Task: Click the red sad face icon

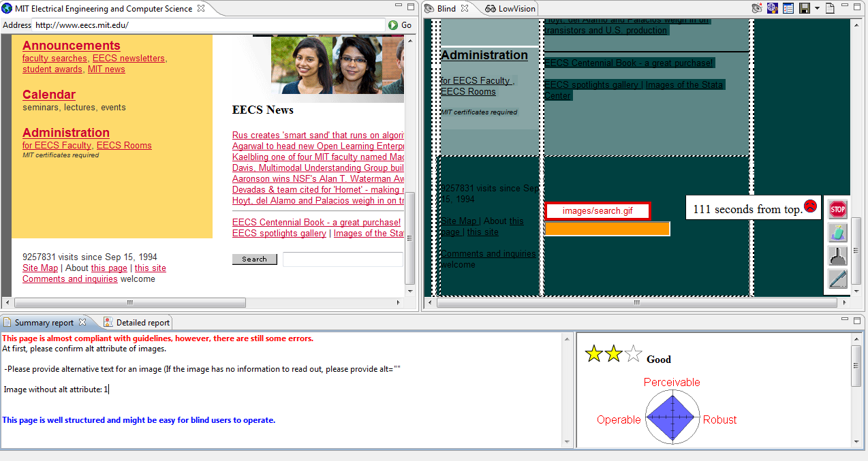Action: [810, 206]
